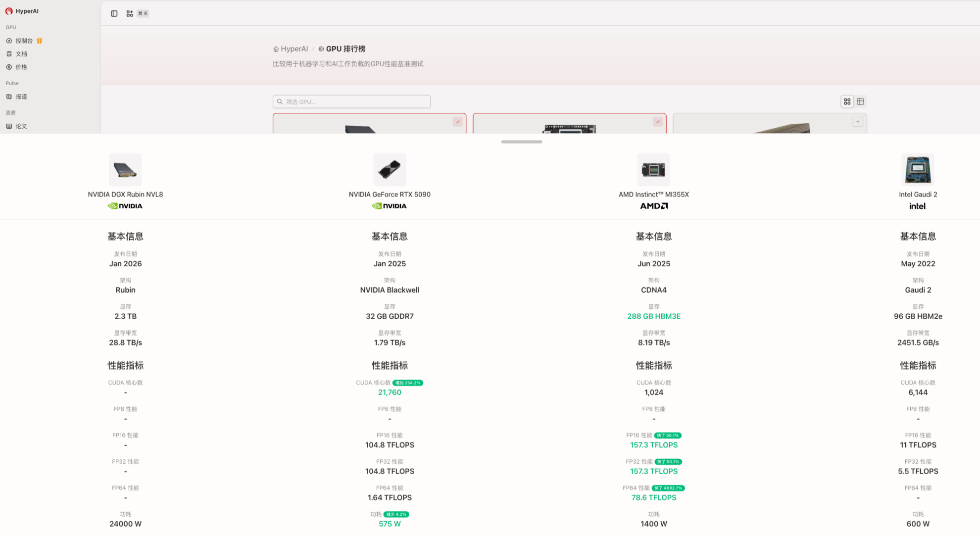This screenshot has width=980, height=536.
Task: Switch to grid card view
Action: coord(847,101)
